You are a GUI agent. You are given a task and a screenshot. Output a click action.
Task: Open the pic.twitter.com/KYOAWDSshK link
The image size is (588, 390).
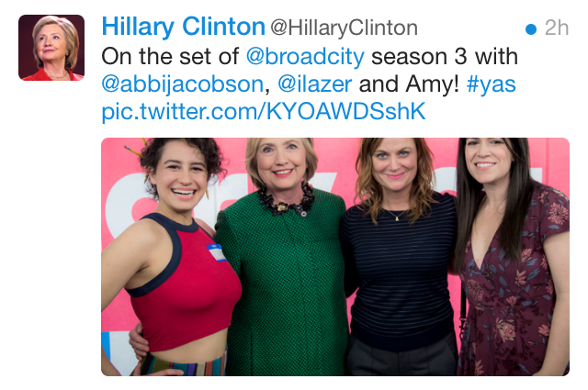[x=264, y=111]
